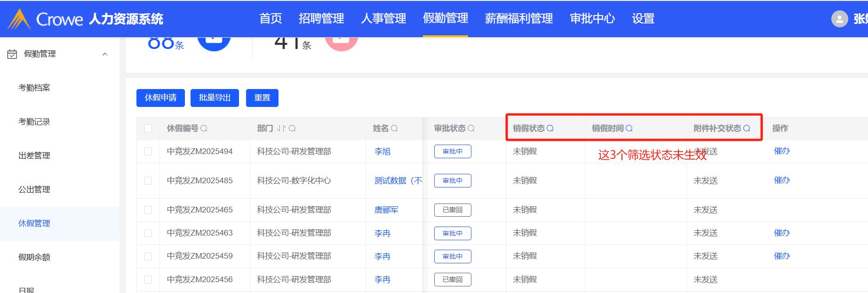Image resolution: width=868 pixels, height=293 pixels.
Task: Click 审批中 status tag in row ZM2025494
Action: point(453,151)
